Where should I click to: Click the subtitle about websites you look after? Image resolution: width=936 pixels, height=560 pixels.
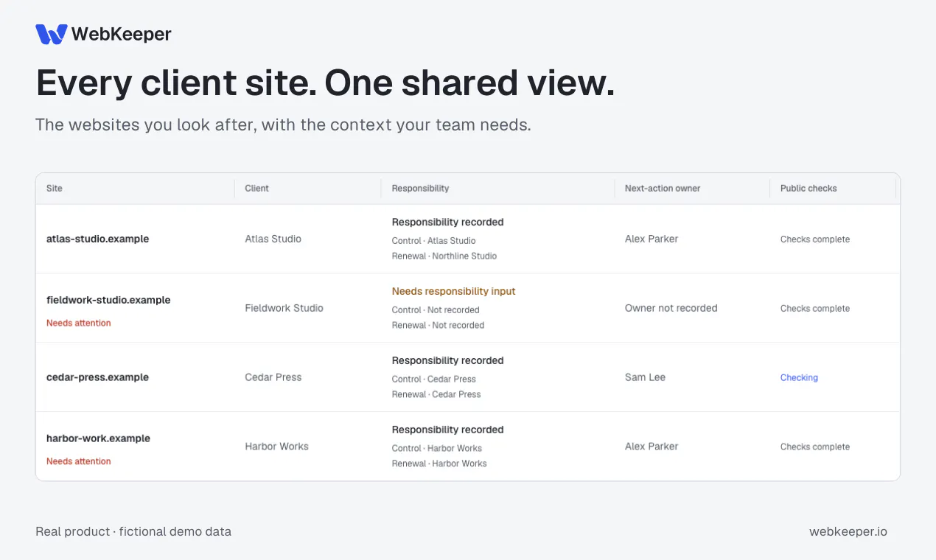click(283, 125)
